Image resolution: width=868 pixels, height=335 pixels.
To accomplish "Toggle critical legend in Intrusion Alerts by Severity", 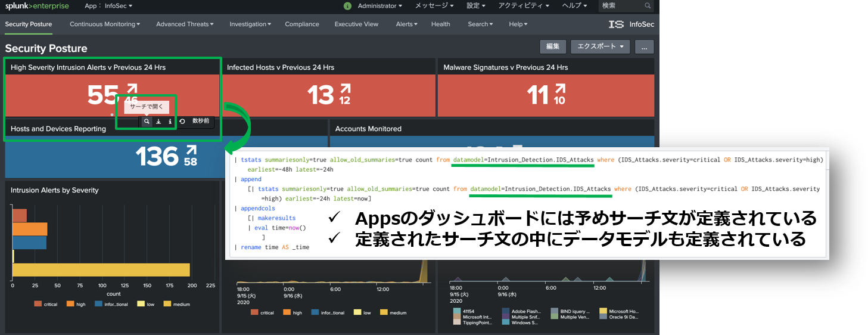I will point(46,304).
